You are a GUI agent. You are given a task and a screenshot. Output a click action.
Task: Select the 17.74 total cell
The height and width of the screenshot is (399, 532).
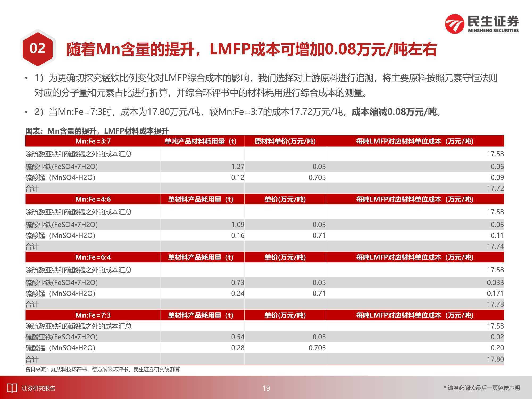[x=415, y=246]
